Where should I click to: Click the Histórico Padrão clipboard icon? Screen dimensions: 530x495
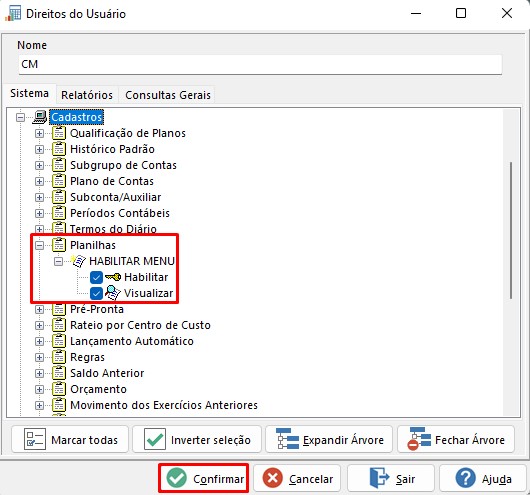pyautogui.click(x=59, y=149)
